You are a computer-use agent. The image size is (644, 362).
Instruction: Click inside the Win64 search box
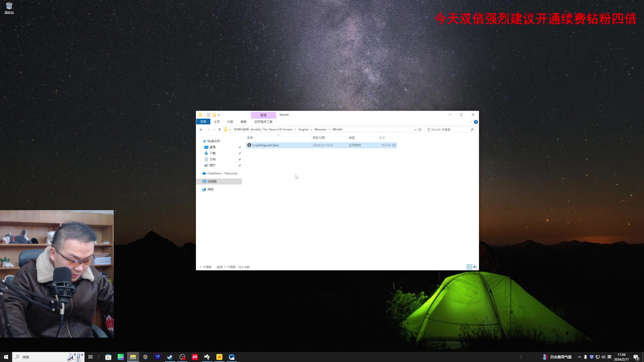click(x=448, y=129)
